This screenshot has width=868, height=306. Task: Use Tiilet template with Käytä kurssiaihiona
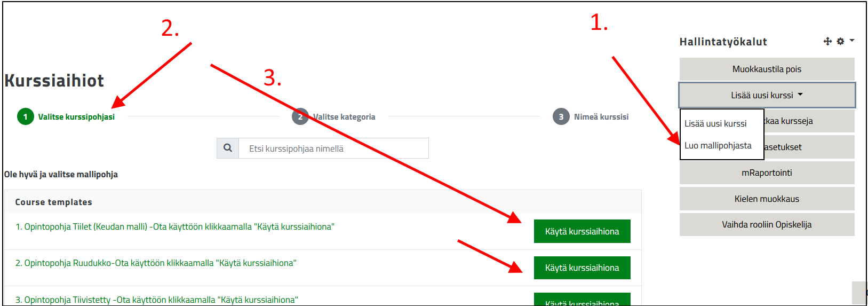[582, 231]
